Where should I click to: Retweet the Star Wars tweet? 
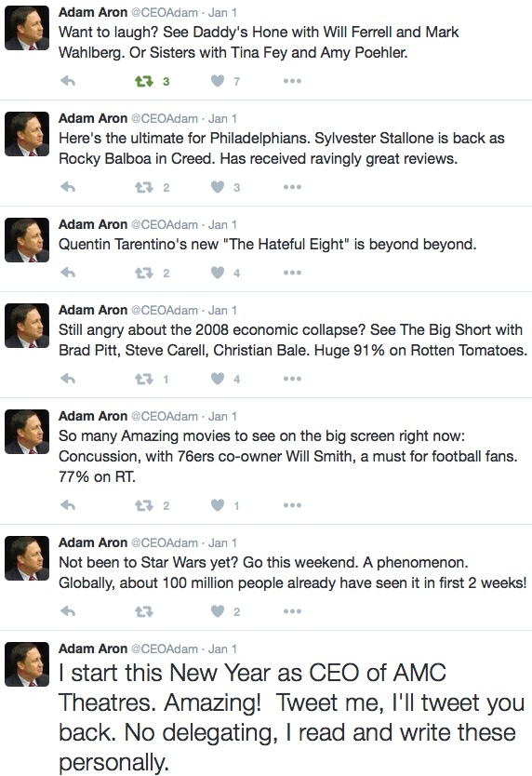point(144,611)
